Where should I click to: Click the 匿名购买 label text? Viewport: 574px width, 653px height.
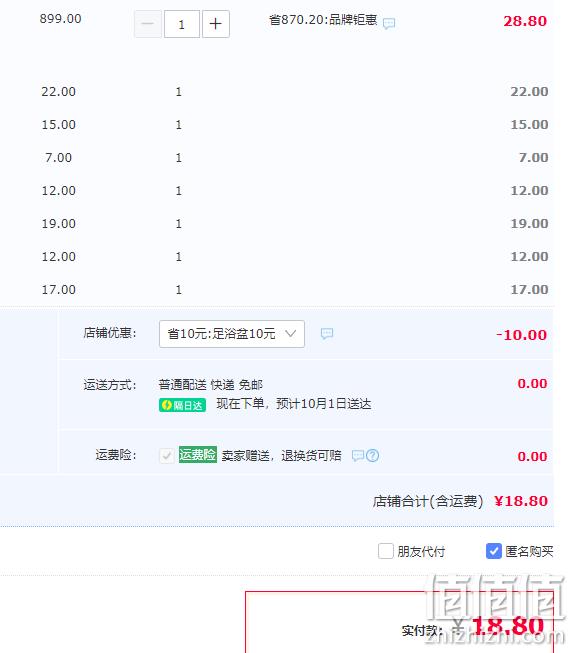[x=529, y=551]
